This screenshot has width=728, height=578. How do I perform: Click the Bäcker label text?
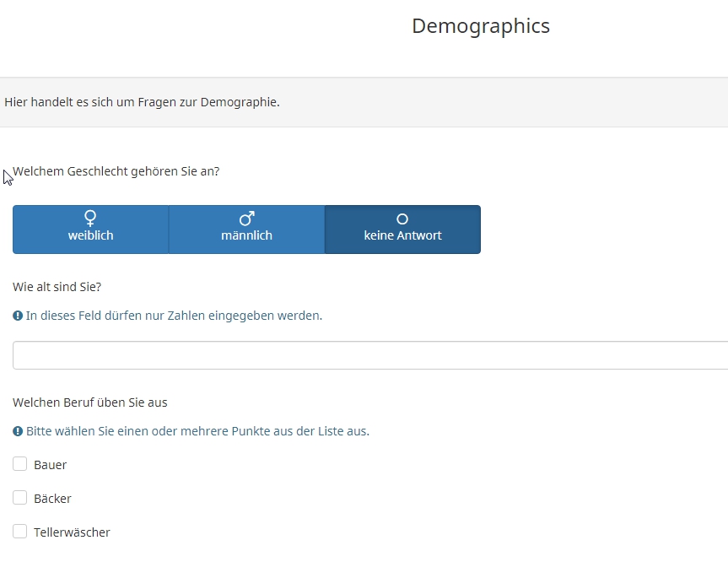tap(53, 499)
